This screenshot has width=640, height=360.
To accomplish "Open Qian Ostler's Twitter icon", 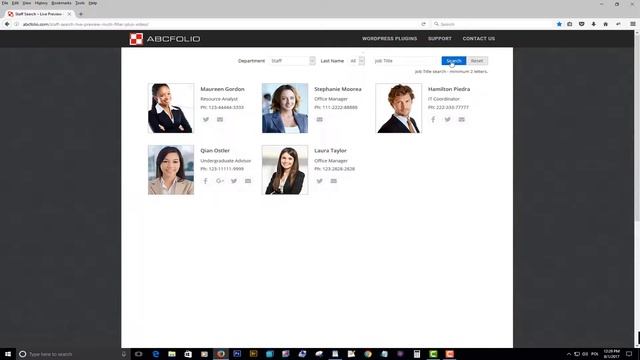I will point(234,181).
